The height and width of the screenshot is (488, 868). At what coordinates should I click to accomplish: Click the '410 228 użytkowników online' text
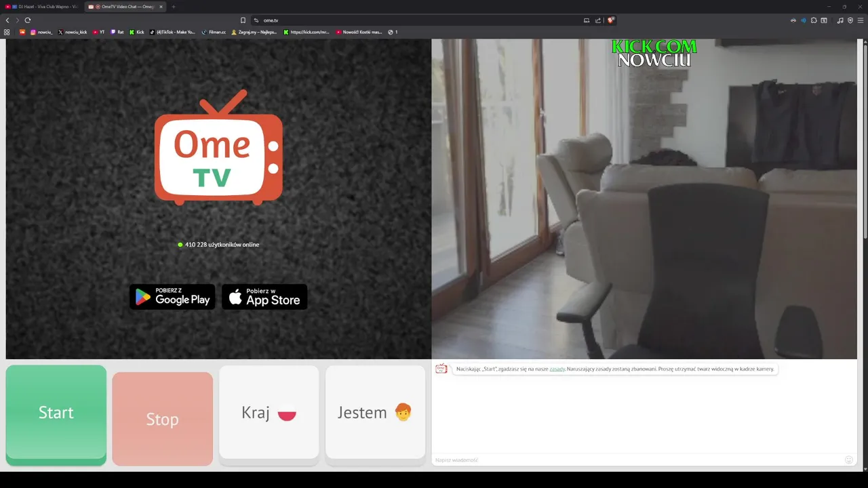222,245
